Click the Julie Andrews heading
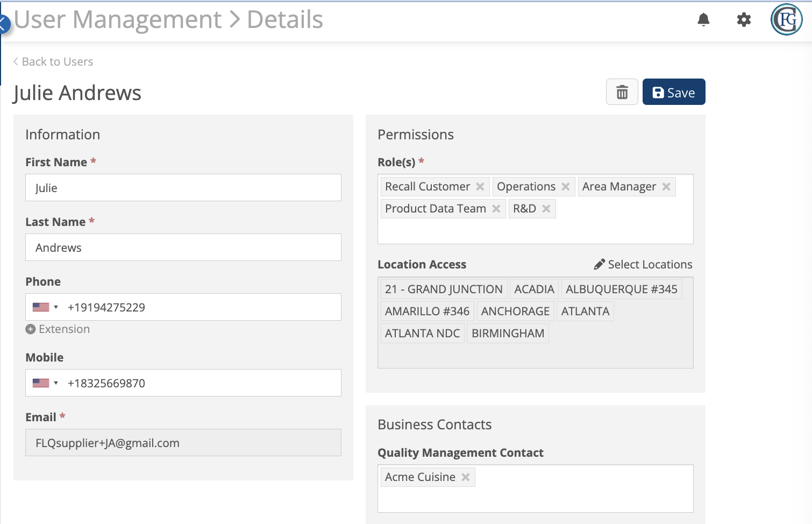The height and width of the screenshot is (524, 812). coord(77,93)
